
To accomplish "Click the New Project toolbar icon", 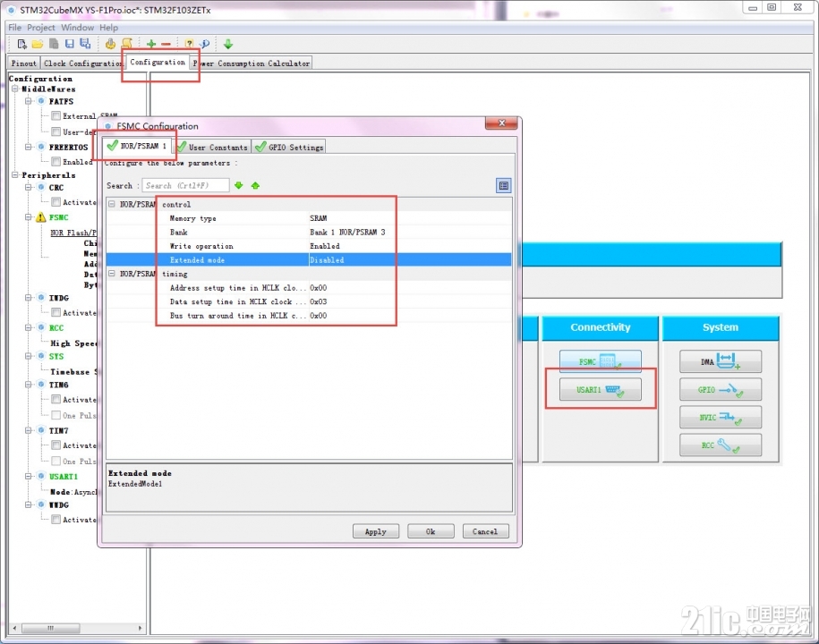I will coord(22,45).
